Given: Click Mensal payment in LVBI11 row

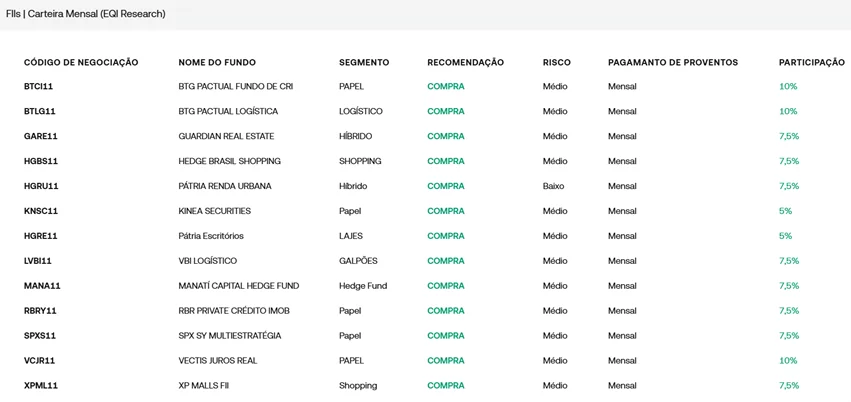Looking at the screenshot, I should click(x=622, y=261).
